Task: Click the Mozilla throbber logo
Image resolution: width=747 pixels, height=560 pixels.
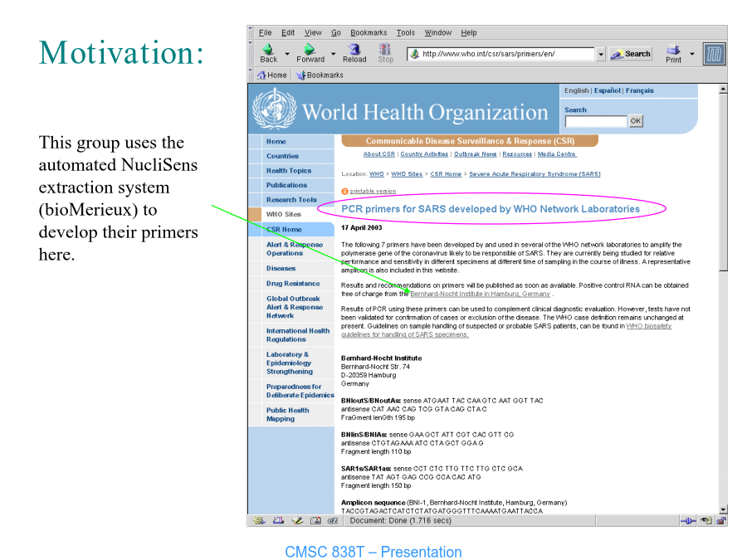Action: click(x=714, y=54)
